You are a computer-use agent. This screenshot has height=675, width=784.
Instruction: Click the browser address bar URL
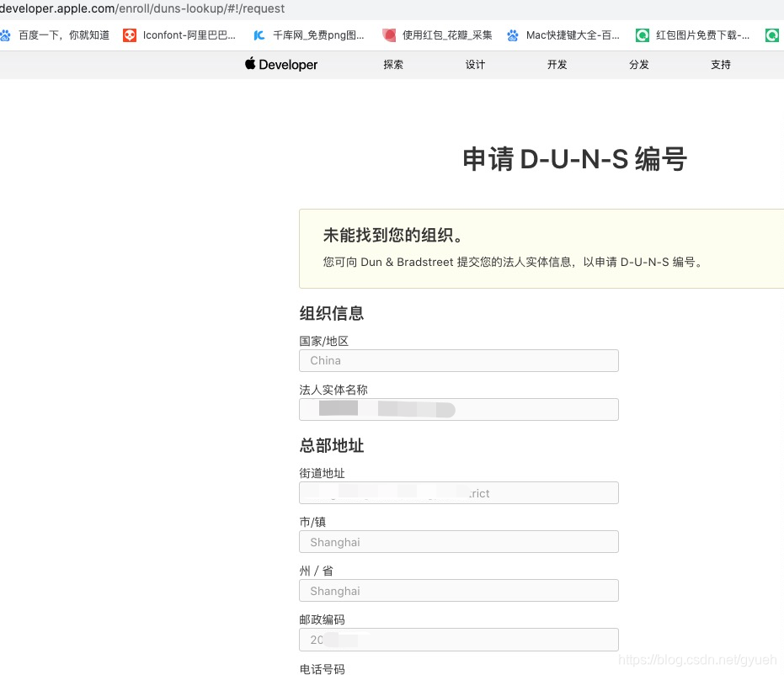(x=142, y=8)
